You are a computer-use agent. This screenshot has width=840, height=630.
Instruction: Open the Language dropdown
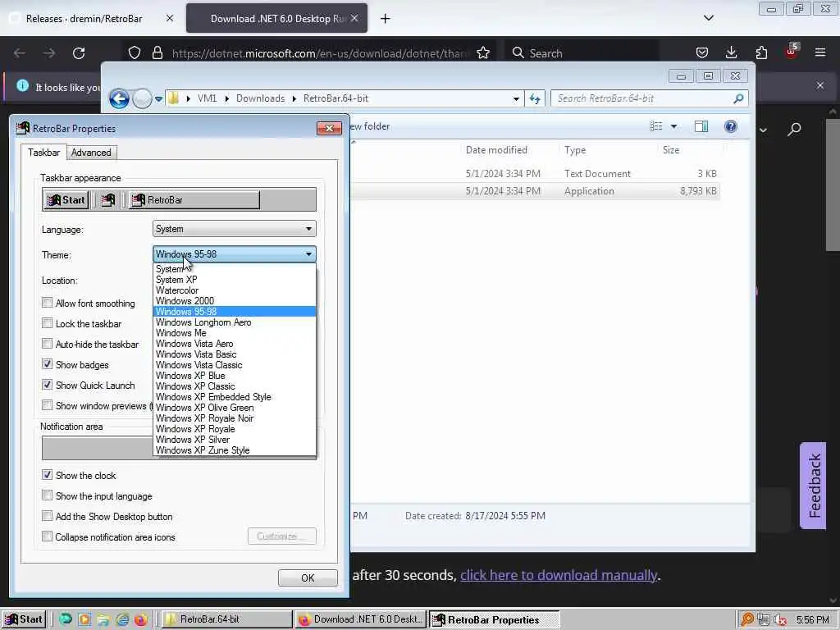[234, 229]
